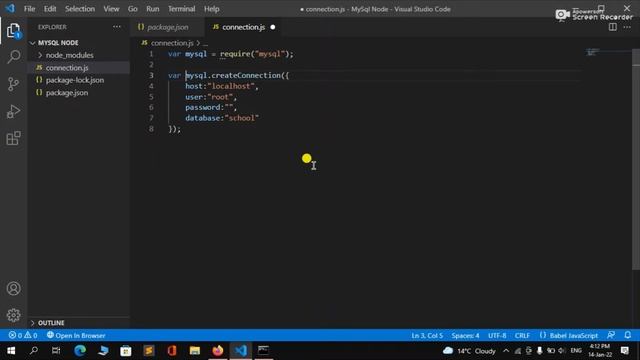Open Explorer views and more actions ellipsis

tap(117, 27)
